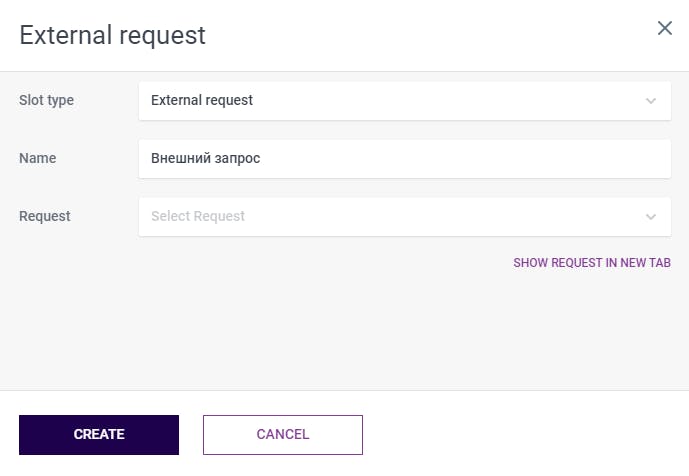Click the Request field label
Image resolution: width=689 pixels, height=476 pixels.
(x=45, y=216)
